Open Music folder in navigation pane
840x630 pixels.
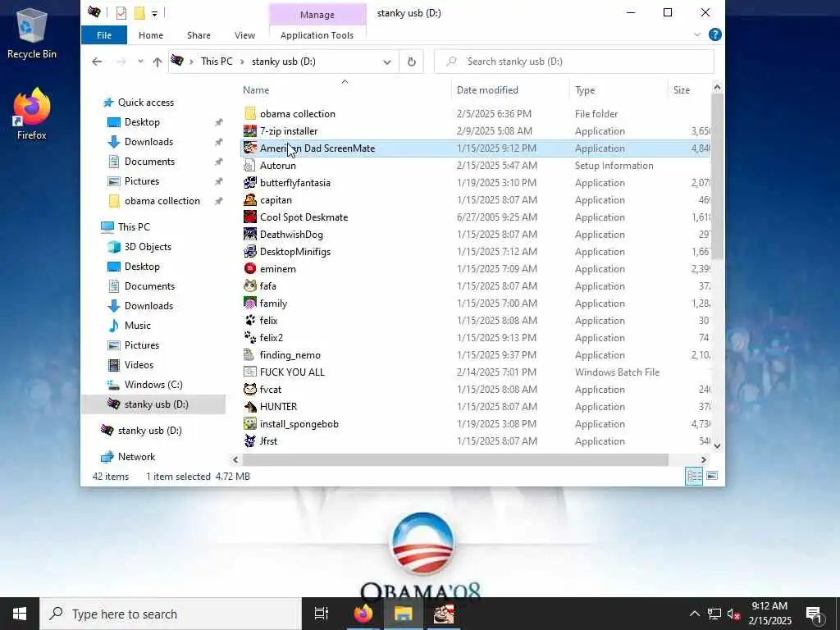[x=137, y=326]
